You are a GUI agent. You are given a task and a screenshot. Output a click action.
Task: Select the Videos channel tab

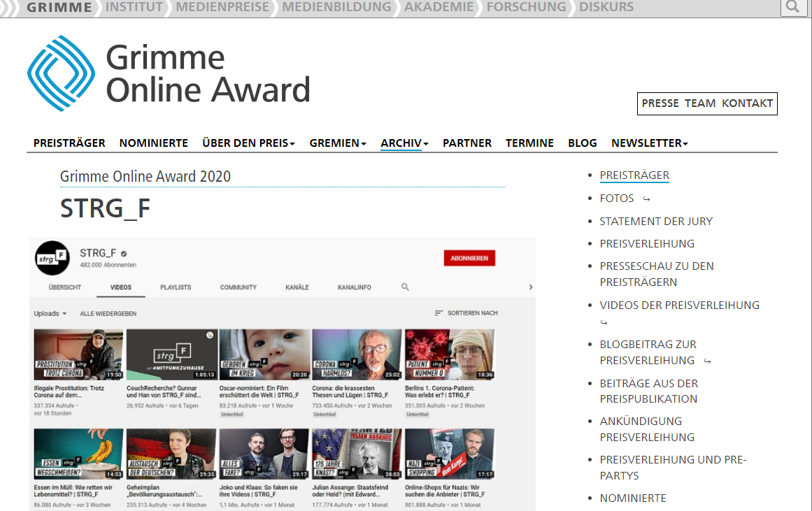[121, 287]
